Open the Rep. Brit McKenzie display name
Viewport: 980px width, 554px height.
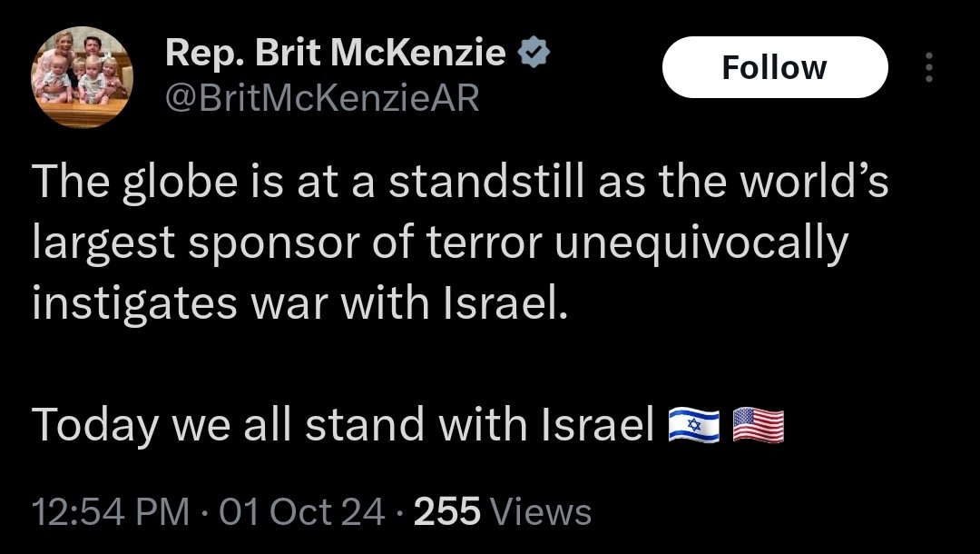(335, 54)
